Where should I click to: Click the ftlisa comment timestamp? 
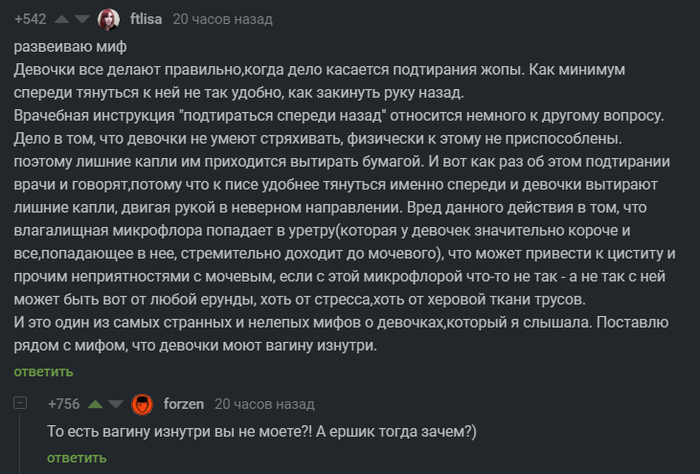pos(222,19)
